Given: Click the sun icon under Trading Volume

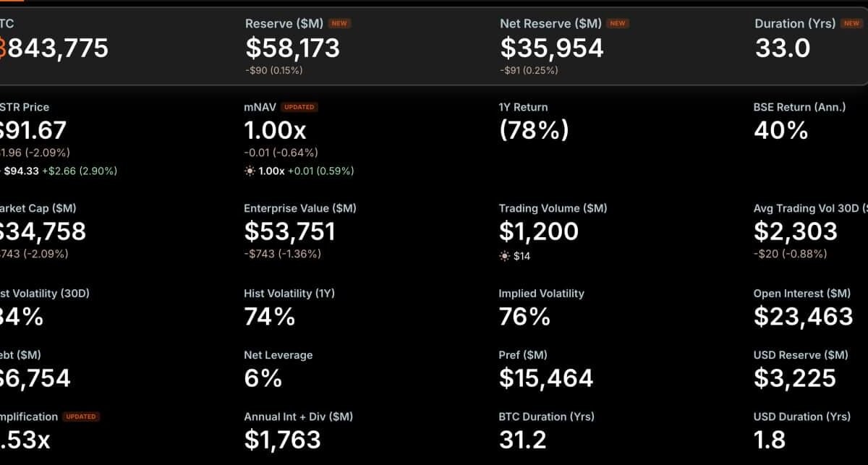Looking at the screenshot, I should (x=504, y=256).
